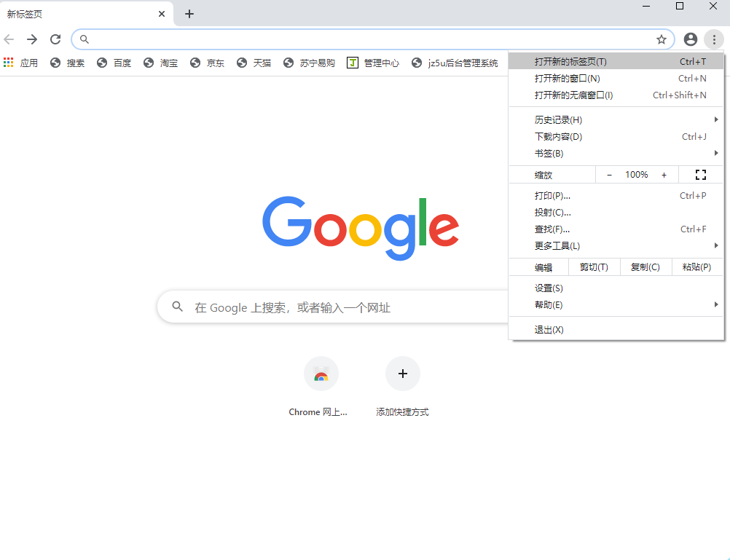Select the 新标签页 tab

point(86,14)
